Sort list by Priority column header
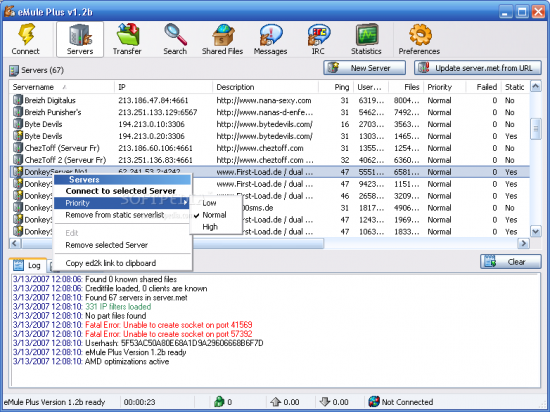The width and height of the screenshot is (550, 412). point(445,87)
